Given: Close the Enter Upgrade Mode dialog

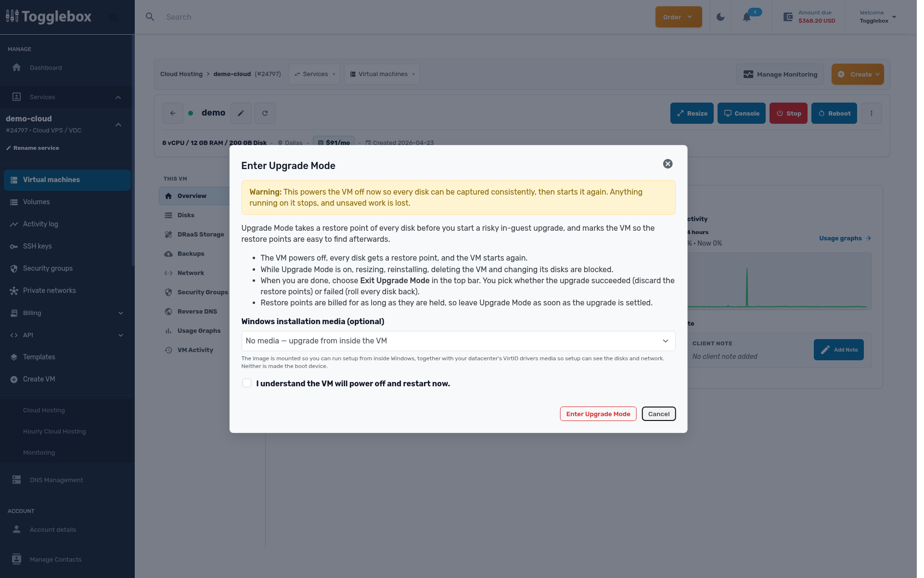Looking at the screenshot, I should 667,164.
